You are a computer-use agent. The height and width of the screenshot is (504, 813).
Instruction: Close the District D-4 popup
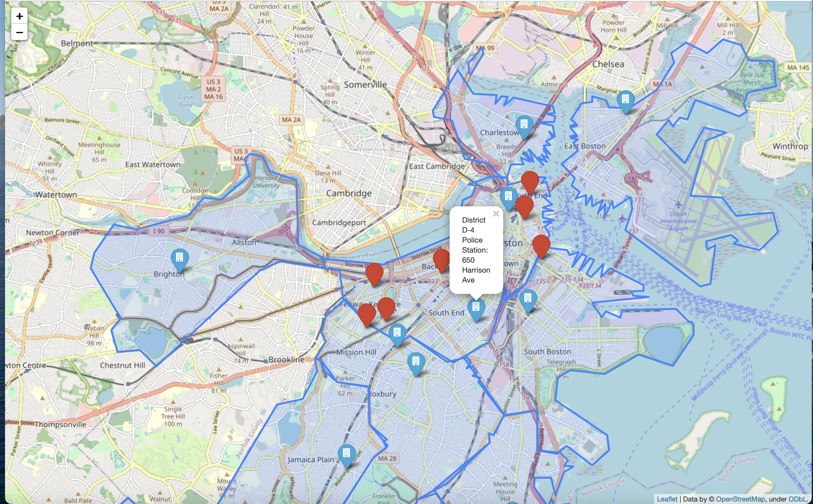coord(496,214)
